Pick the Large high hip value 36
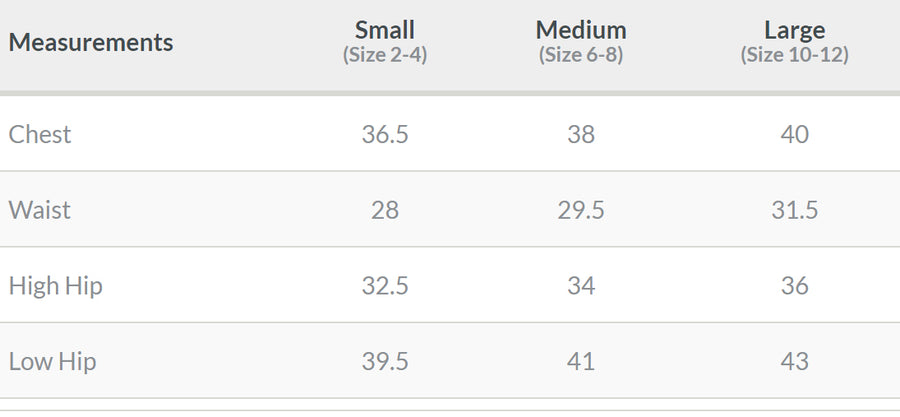The image size is (900, 417). coord(795,286)
